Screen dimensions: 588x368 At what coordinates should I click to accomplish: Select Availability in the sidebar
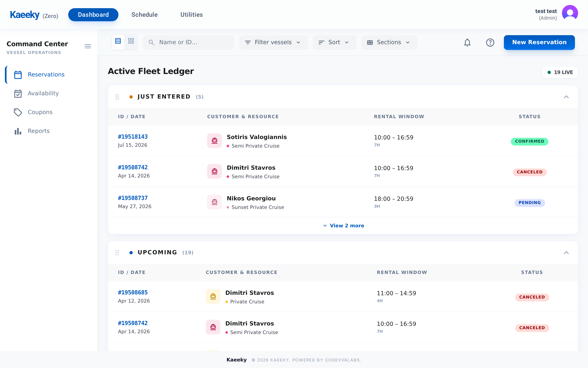pos(49,93)
